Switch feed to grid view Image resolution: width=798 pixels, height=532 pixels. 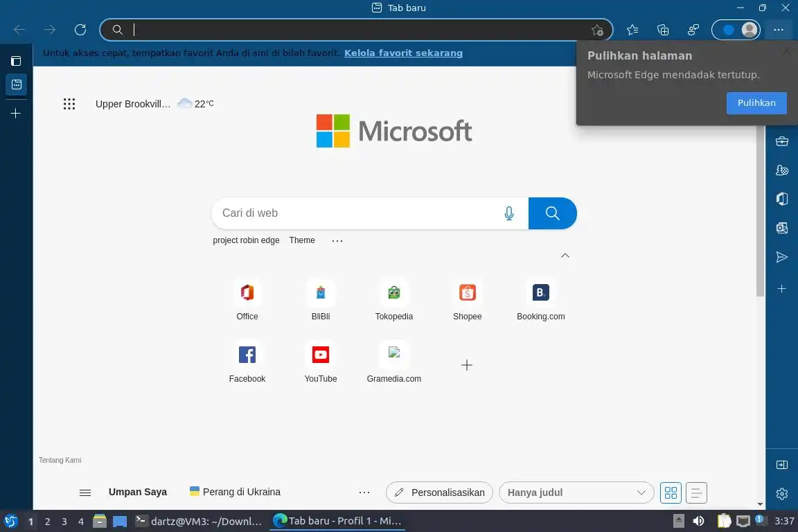[x=671, y=493]
